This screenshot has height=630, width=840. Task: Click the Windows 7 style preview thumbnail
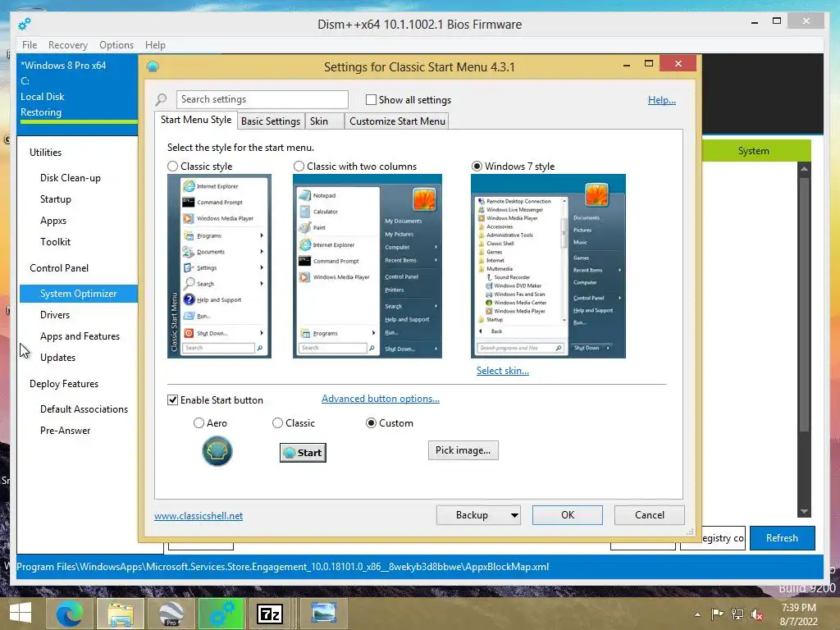(x=548, y=267)
